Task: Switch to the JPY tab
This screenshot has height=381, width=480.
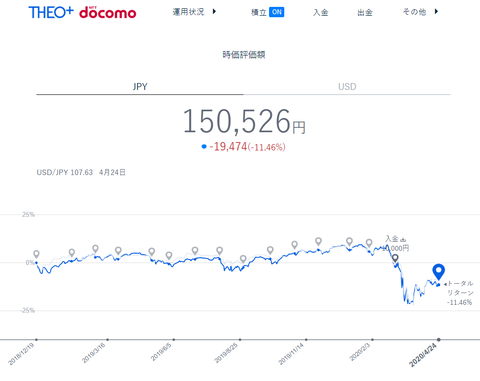Action: 140,87
